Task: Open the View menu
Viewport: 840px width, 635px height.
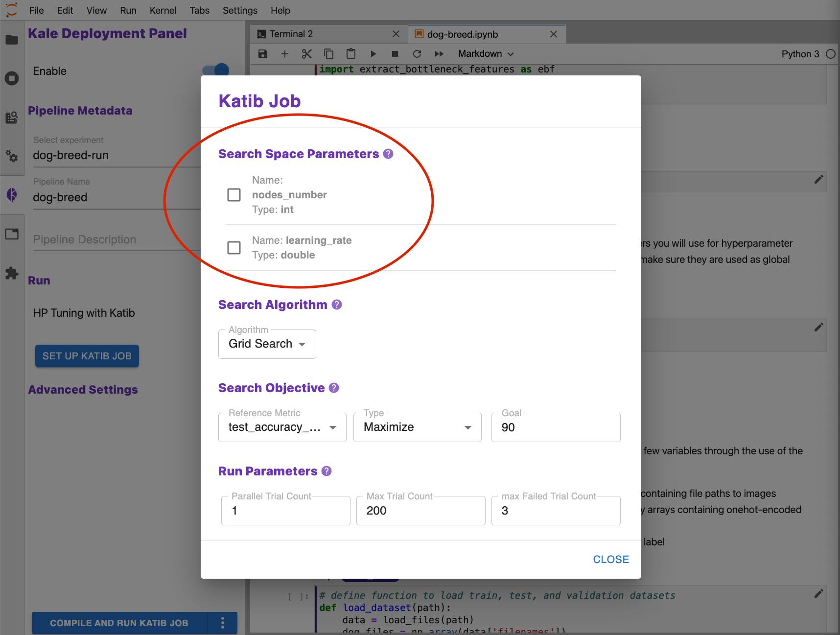Action: (x=96, y=10)
